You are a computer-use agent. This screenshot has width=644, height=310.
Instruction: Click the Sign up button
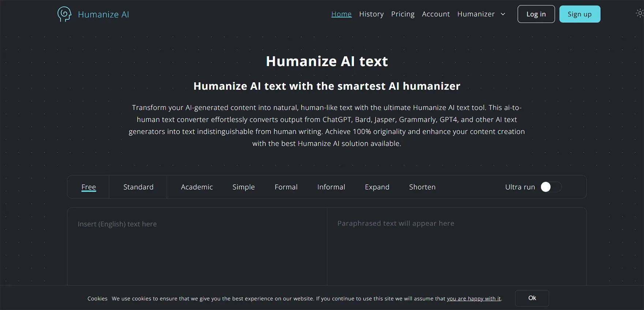(x=580, y=14)
